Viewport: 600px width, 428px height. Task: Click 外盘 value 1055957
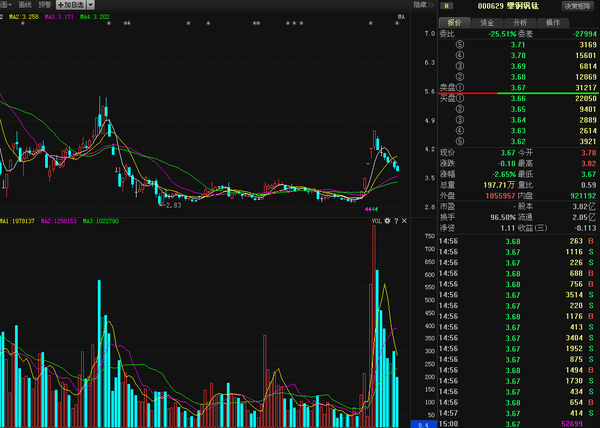[x=501, y=196]
